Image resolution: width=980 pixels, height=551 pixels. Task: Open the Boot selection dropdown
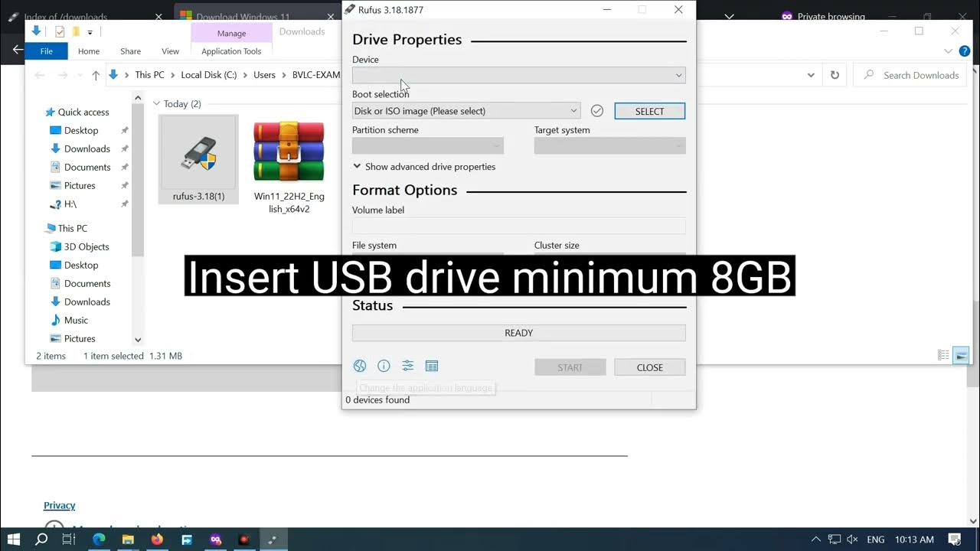click(x=465, y=111)
